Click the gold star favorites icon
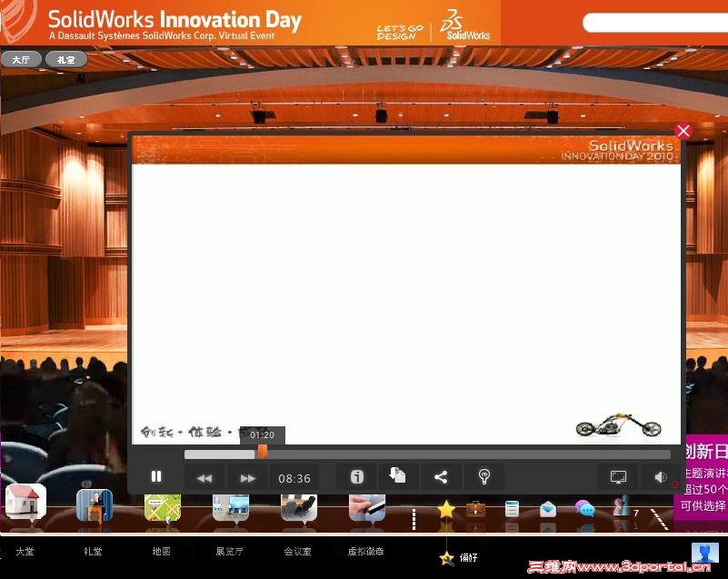 pos(446,509)
